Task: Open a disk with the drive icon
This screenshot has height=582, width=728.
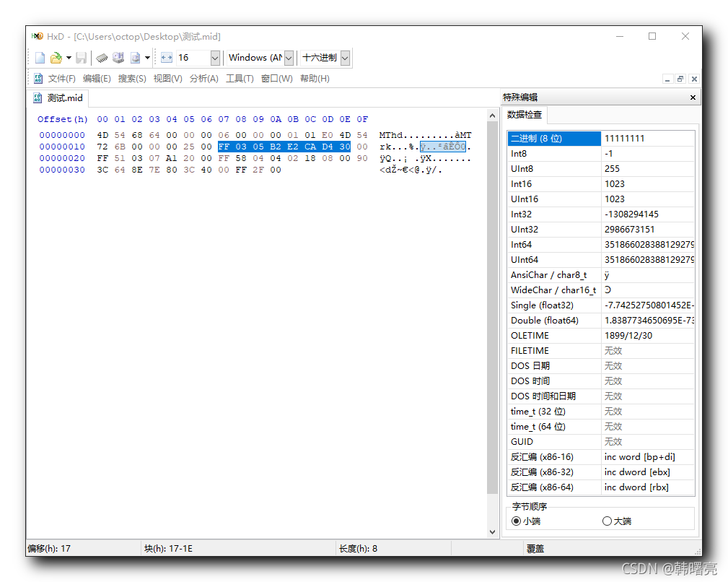Action: (x=118, y=58)
